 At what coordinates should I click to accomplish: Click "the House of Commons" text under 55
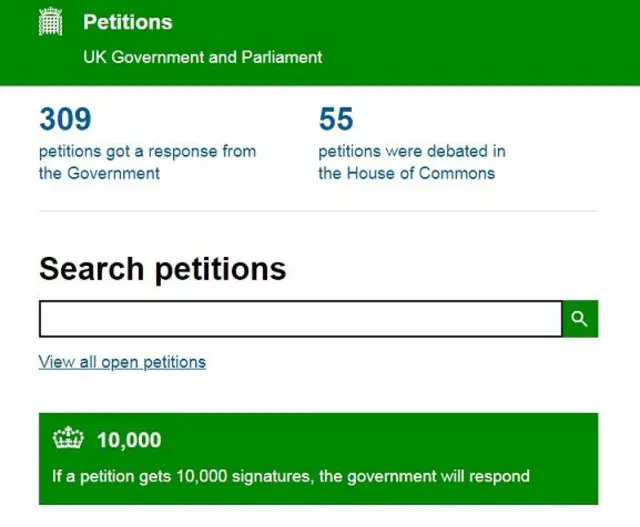click(x=406, y=173)
